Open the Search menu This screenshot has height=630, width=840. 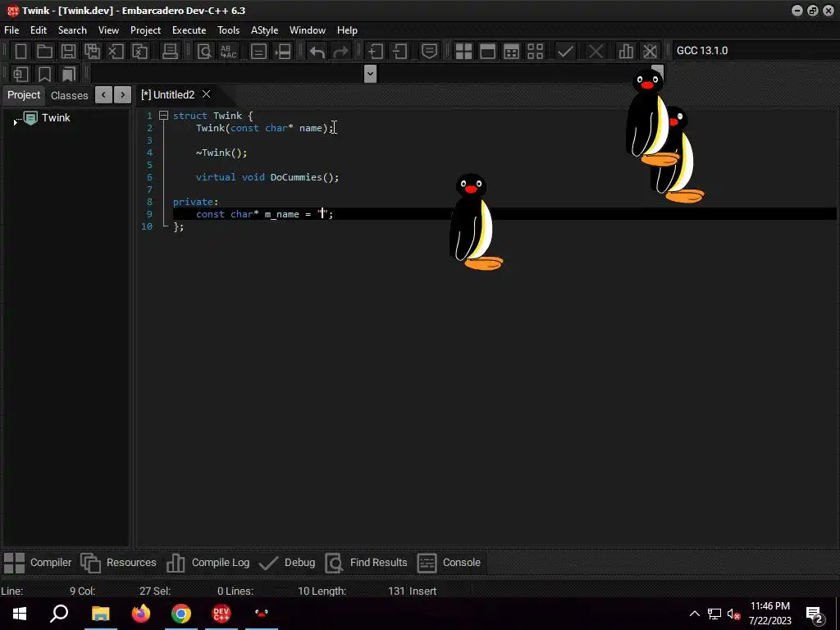[72, 30]
